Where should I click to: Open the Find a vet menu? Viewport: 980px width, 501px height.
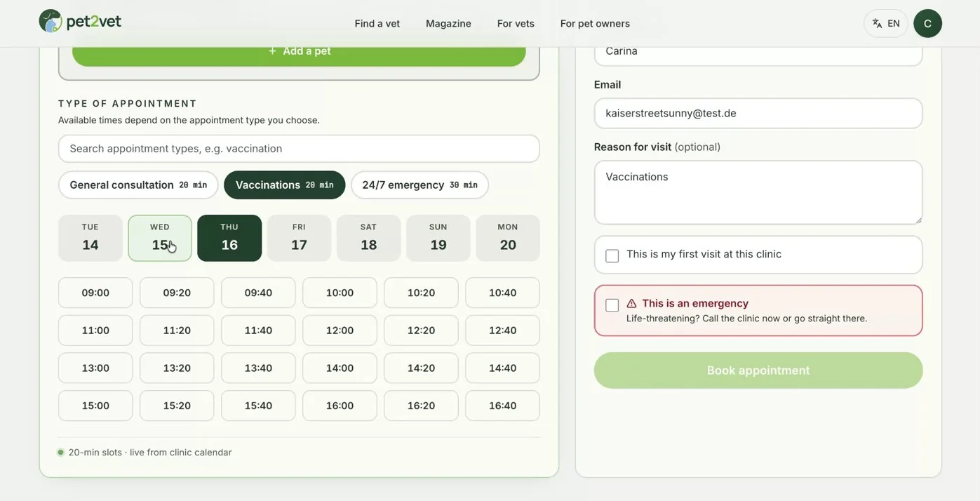[377, 24]
